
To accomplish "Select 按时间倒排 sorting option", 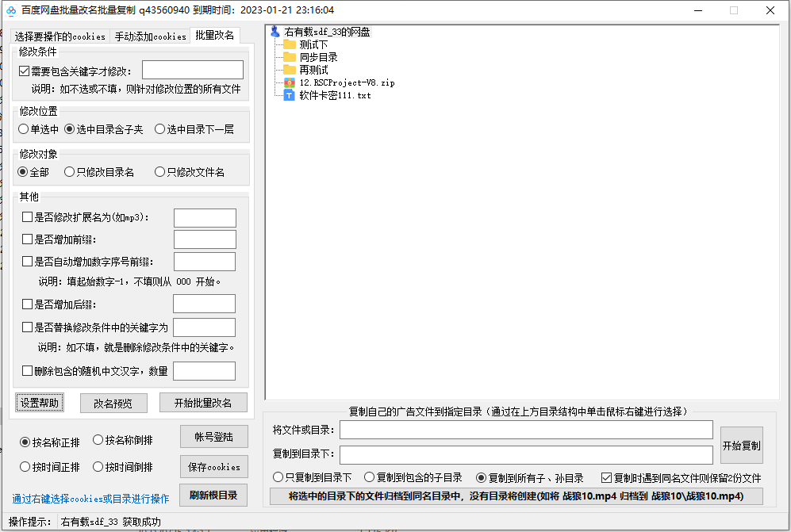I will point(123,467).
